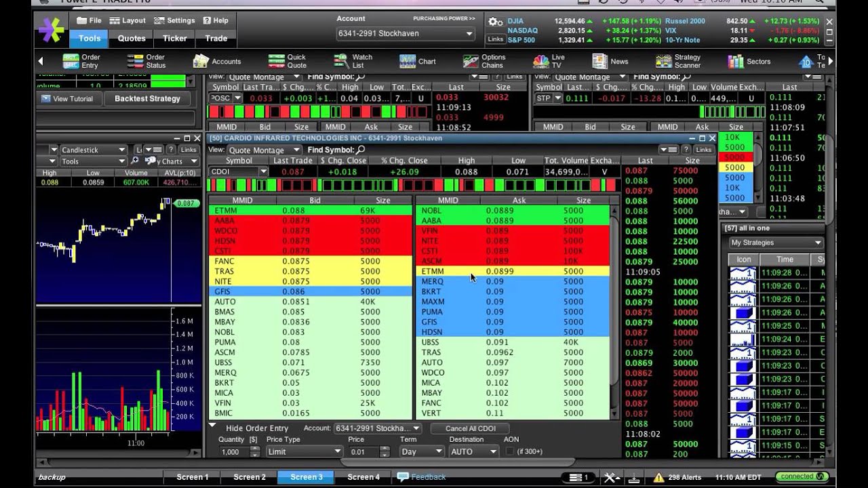Open the Accounts tool
Image resolution: width=868 pixels, height=488 pixels.
click(x=217, y=61)
